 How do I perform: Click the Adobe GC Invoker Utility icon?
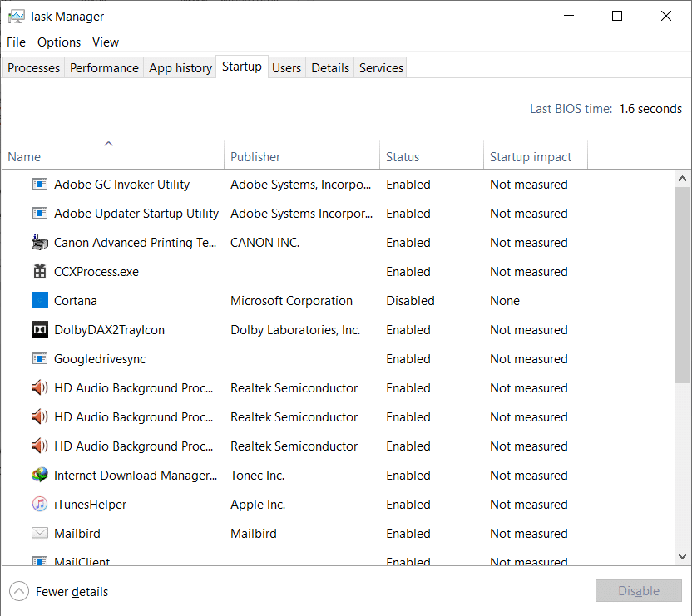40,185
